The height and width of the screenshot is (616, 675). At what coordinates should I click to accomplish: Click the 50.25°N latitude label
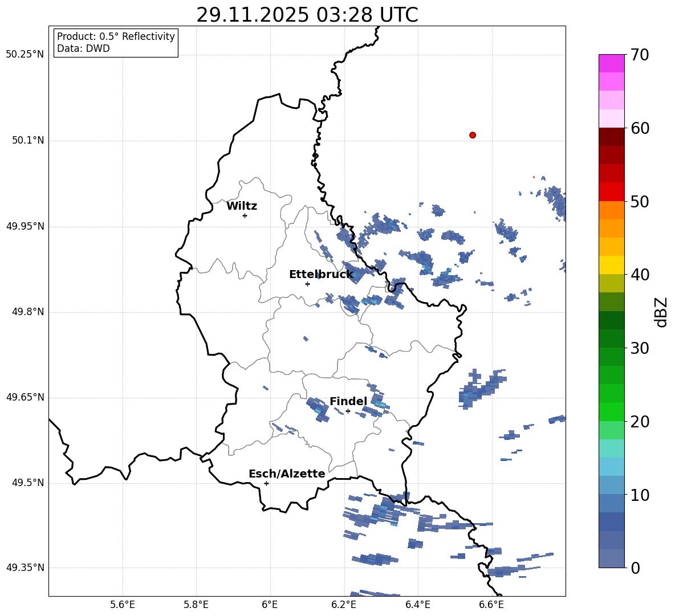tap(25, 55)
